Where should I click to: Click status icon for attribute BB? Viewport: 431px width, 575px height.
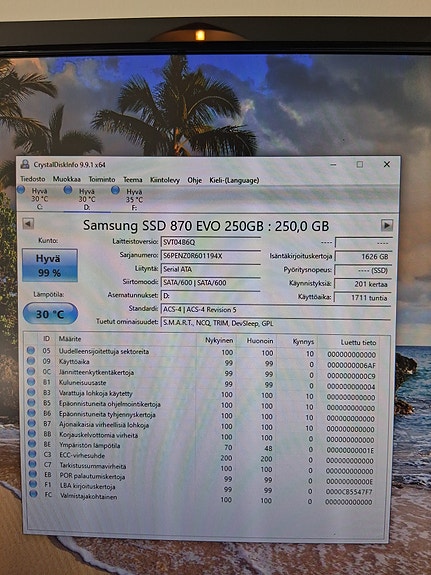(x=32, y=433)
